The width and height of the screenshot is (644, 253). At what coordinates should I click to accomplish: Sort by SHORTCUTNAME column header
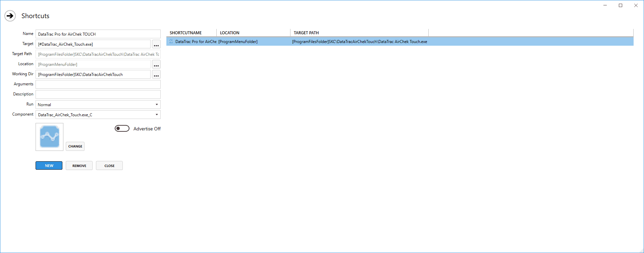[x=185, y=33]
